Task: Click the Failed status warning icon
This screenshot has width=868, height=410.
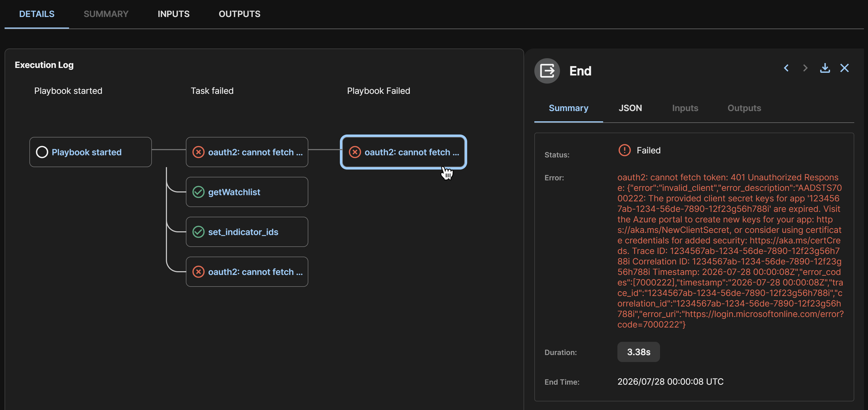Action: 624,150
